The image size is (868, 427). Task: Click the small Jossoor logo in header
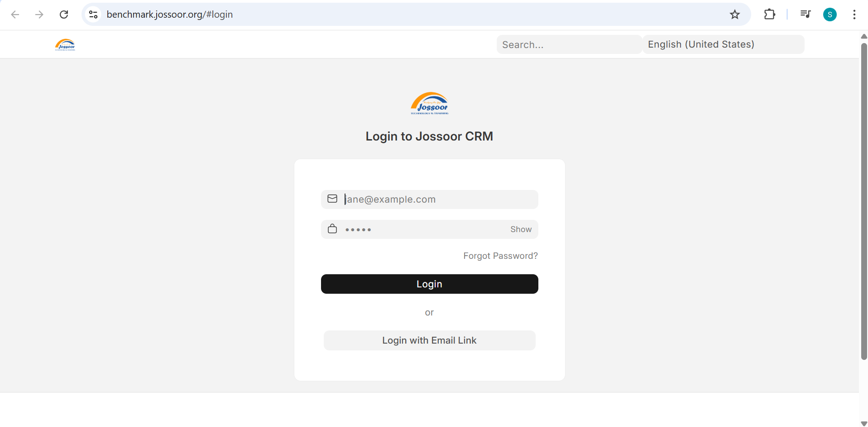pos(65,44)
